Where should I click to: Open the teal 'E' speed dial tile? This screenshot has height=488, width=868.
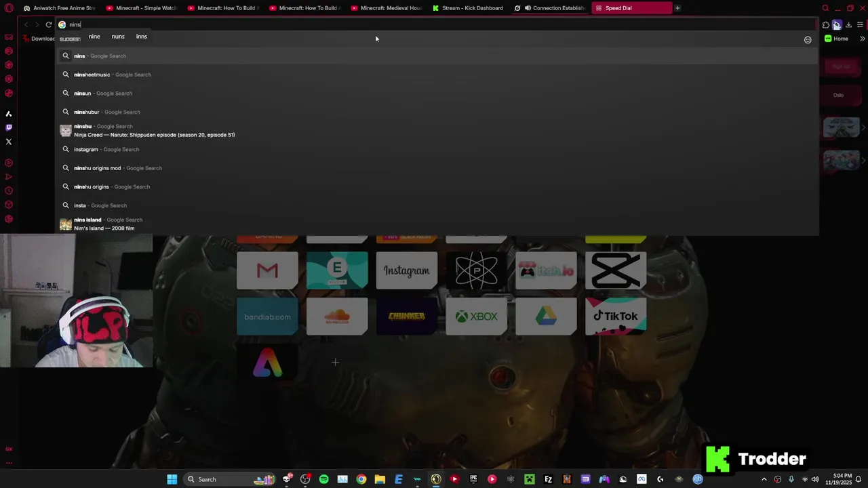coord(337,270)
